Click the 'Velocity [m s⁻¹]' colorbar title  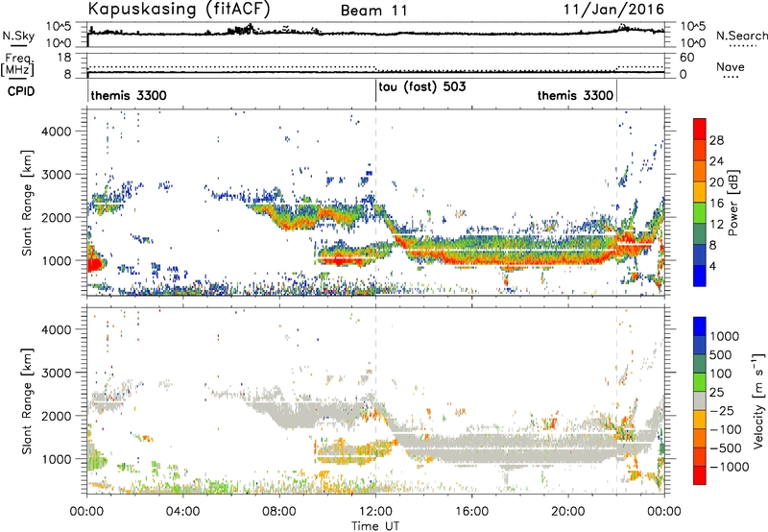pos(758,400)
